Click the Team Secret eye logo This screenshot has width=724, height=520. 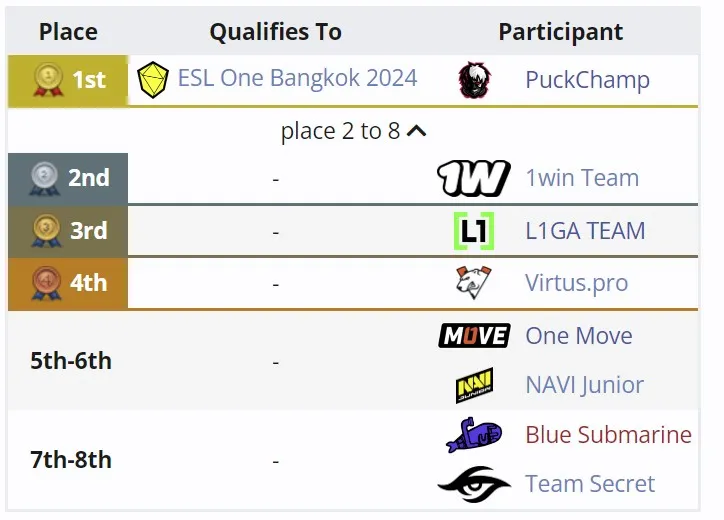(474, 484)
